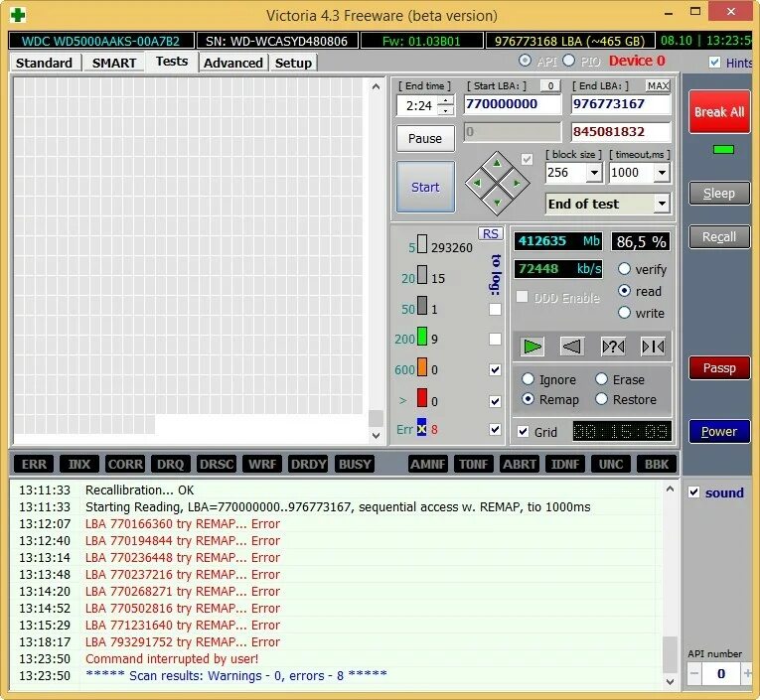
Task: Select the verify test mode
Action: [x=624, y=269]
